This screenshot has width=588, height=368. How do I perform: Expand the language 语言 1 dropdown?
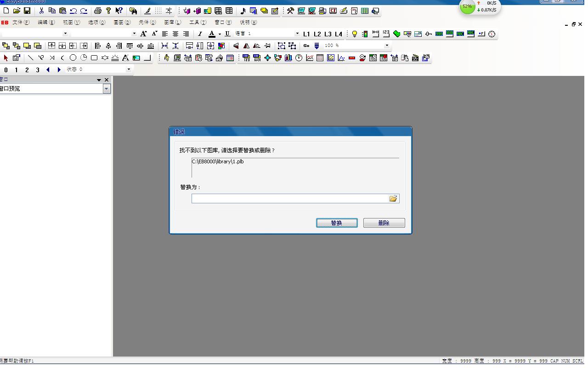(297, 33)
